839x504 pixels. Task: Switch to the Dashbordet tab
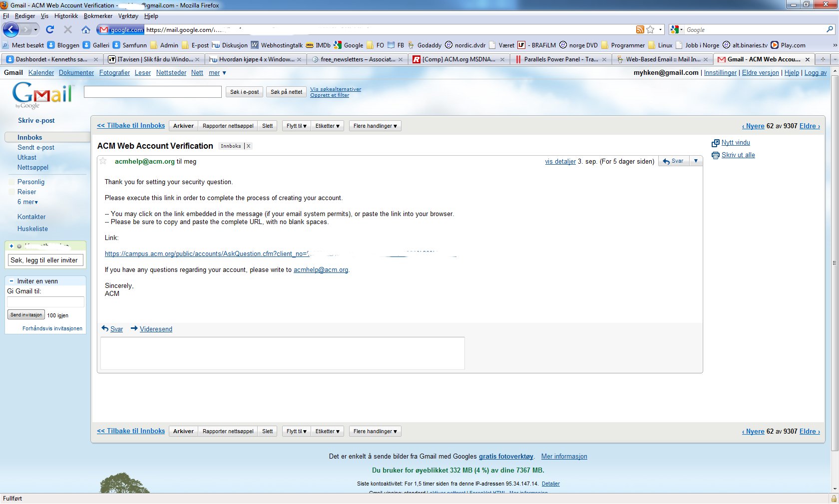[x=51, y=59]
